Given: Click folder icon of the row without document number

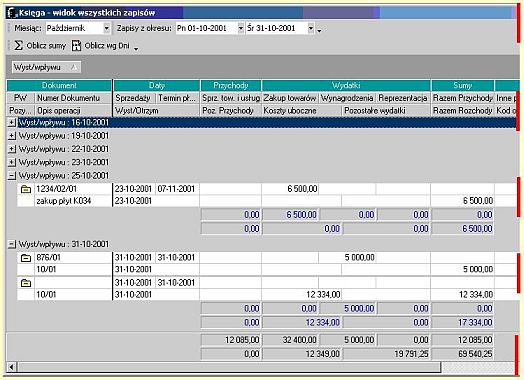Looking at the screenshot, I should (26, 283).
